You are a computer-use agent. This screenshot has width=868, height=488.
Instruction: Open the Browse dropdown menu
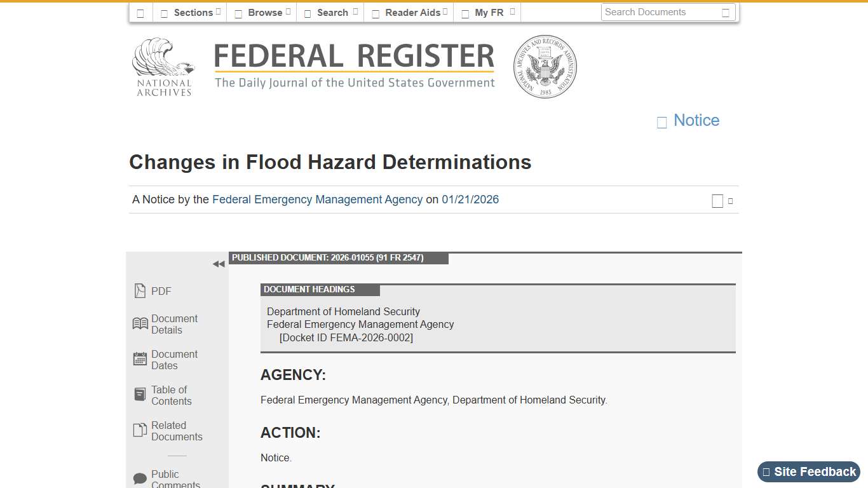pyautogui.click(x=261, y=12)
